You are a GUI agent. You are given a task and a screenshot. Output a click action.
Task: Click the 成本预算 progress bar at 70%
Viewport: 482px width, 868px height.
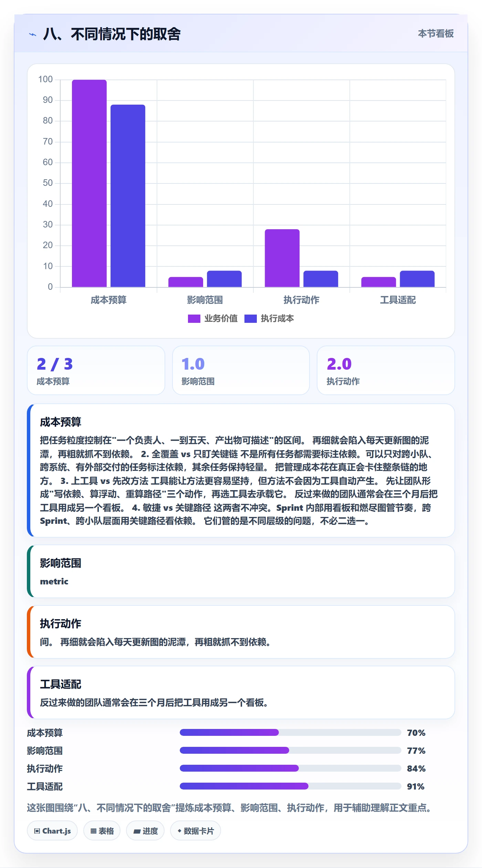(290, 732)
